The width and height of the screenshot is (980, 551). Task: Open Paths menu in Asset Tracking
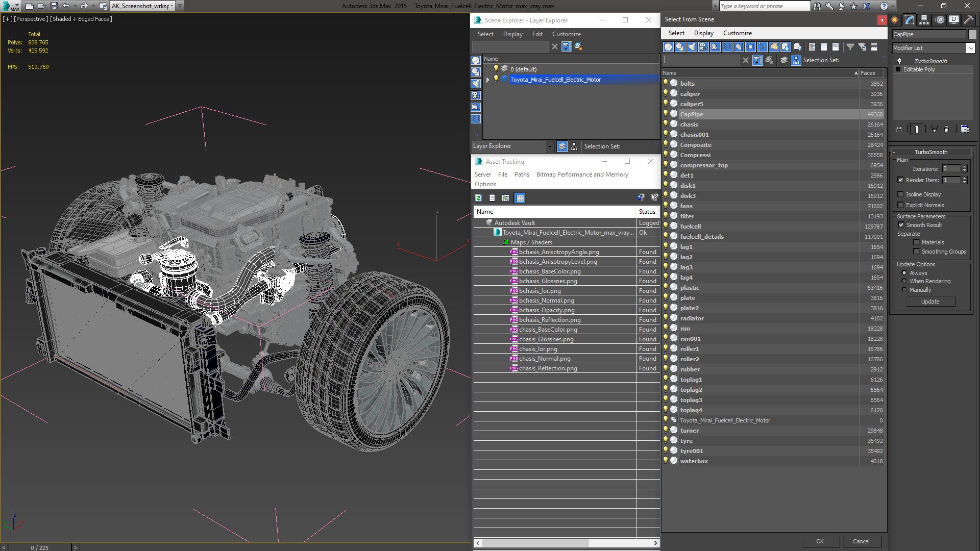click(522, 174)
